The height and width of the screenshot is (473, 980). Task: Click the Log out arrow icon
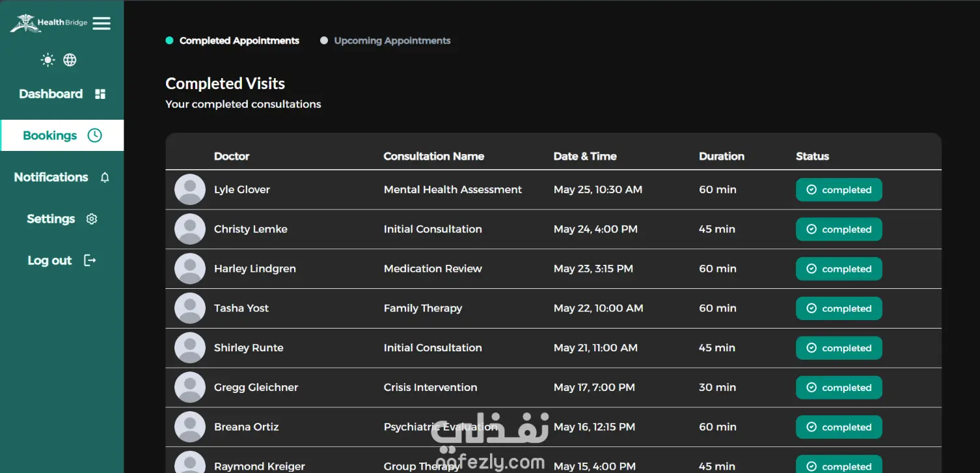(90, 260)
